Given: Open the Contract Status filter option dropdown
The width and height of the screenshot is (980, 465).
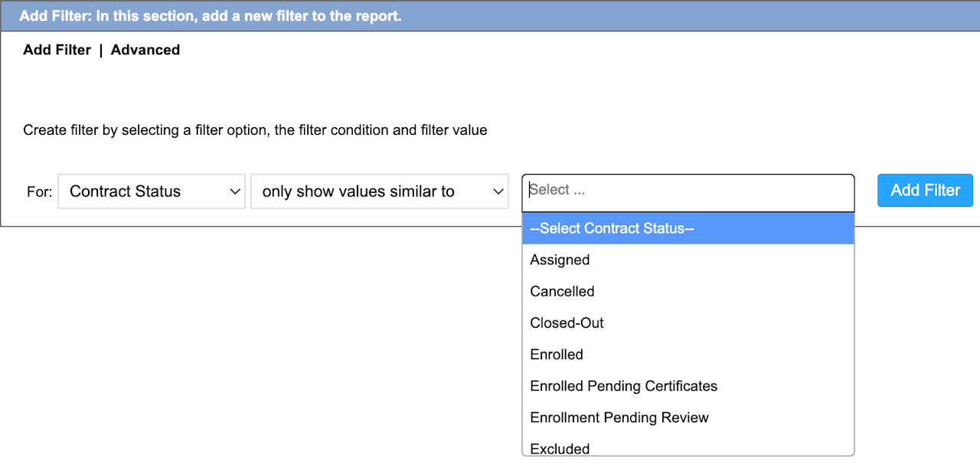Looking at the screenshot, I should click(151, 192).
